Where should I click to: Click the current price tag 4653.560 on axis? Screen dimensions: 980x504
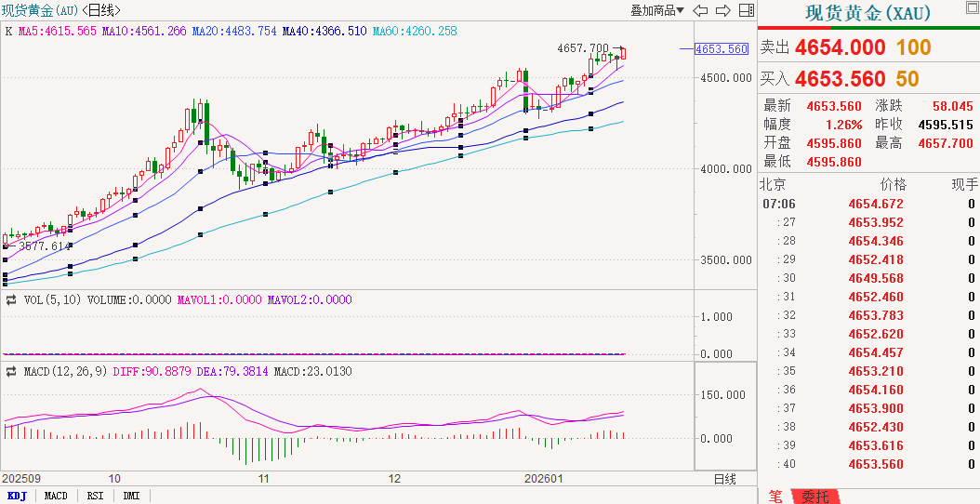(722, 48)
